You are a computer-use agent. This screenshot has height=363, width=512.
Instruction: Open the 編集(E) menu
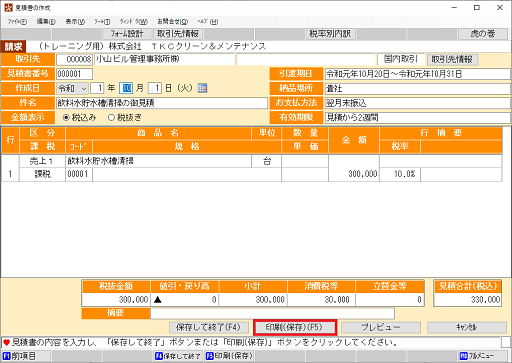pyautogui.click(x=46, y=22)
